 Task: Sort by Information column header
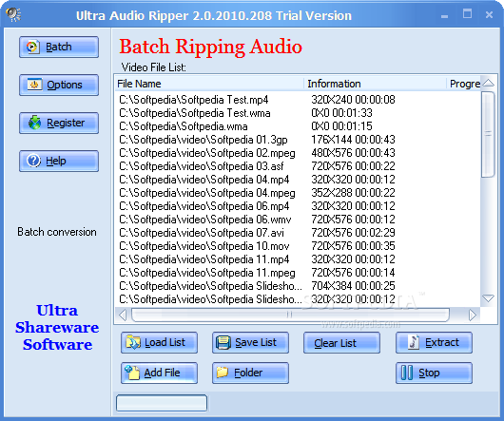pyautogui.click(x=375, y=84)
